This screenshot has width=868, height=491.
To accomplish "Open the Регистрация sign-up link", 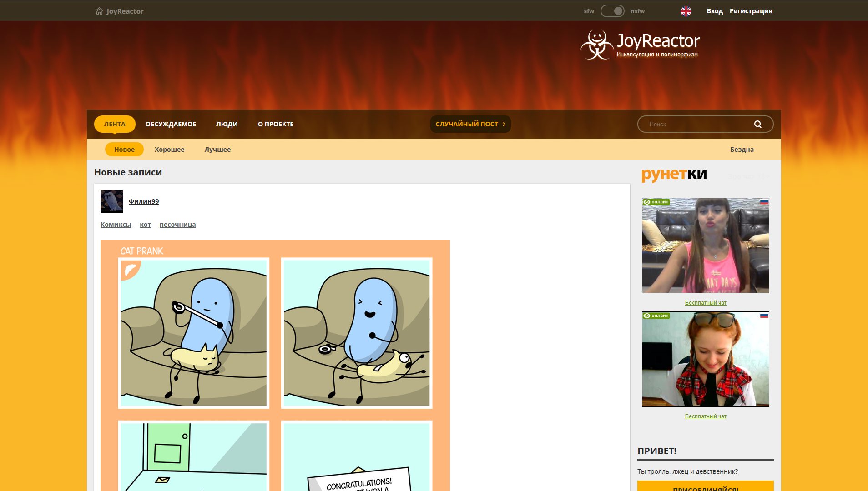I will (751, 11).
